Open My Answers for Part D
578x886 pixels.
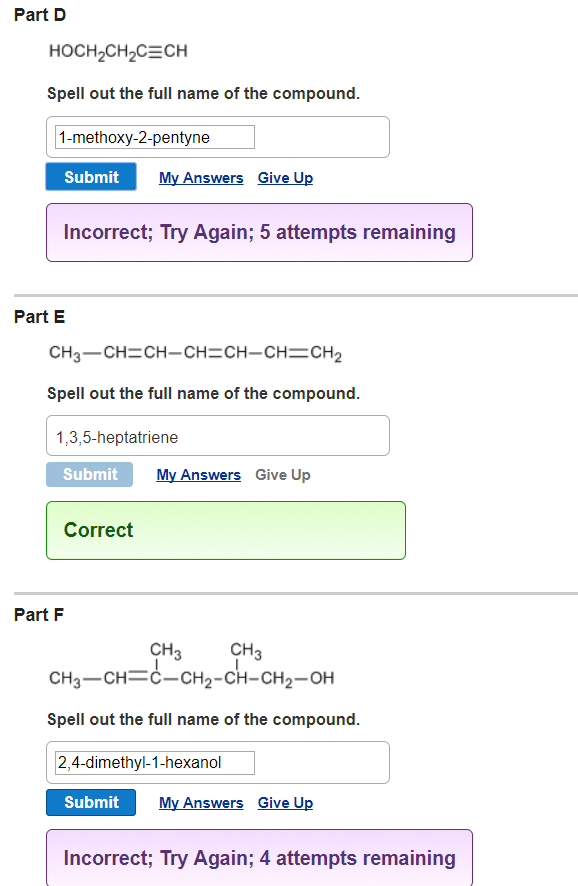point(201,177)
